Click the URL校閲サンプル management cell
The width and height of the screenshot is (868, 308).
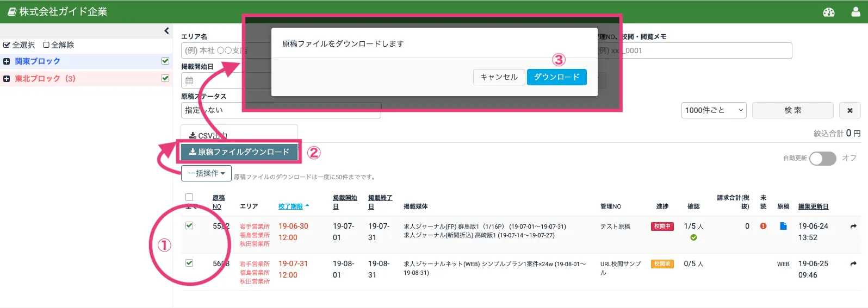[621, 268]
